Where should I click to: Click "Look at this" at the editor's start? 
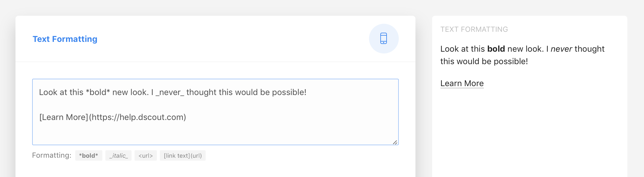click(x=61, y=92)
